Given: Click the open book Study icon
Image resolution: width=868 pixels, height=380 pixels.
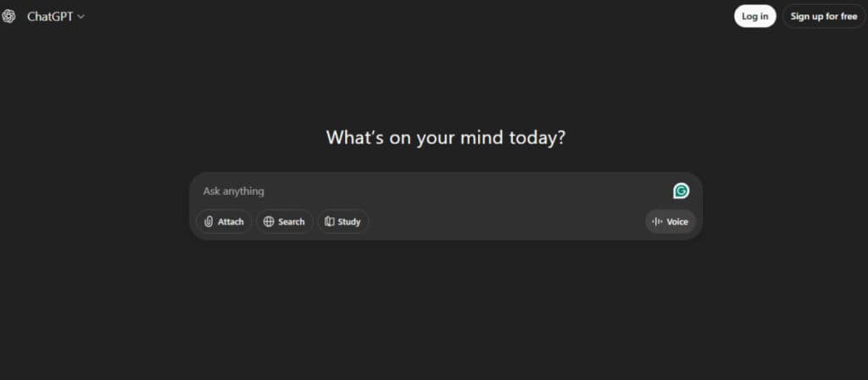Looking at the screenshot, I should point(329,221).
